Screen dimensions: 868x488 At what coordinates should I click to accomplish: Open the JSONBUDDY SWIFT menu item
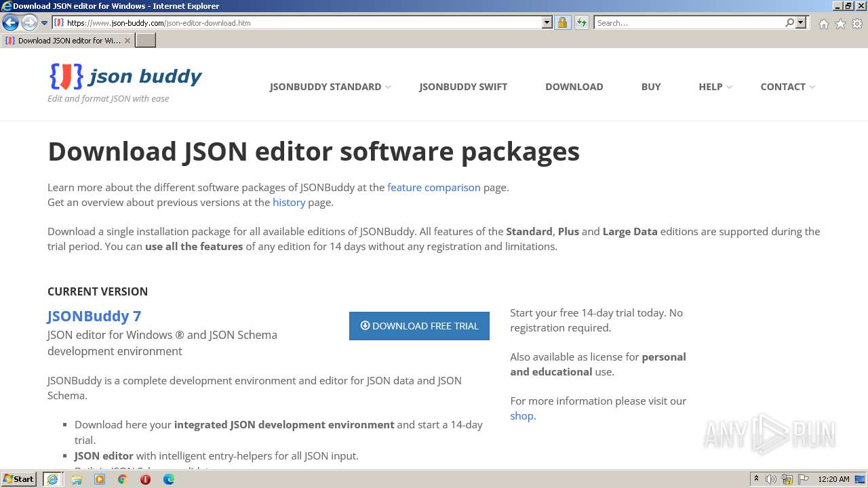tap(463, 87)
